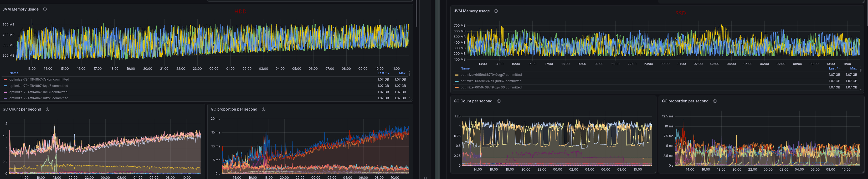Click Max column header in right legend
Screen dimensions: 868x179
click(x=853, y=68)
